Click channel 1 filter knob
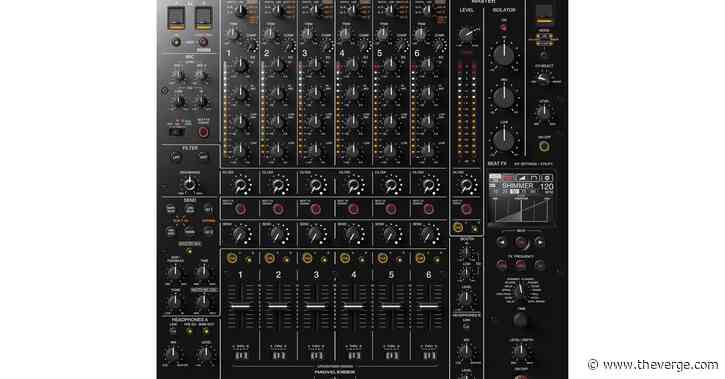725x379 pixels. click(x=240, y=186)
